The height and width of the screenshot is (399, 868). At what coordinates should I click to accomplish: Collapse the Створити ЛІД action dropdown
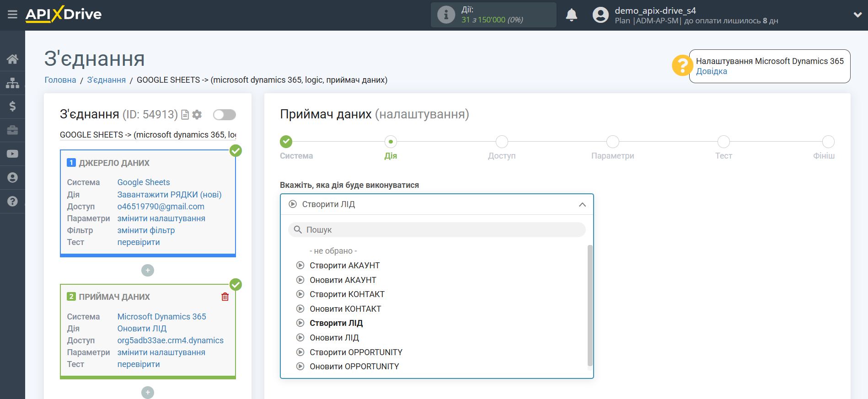pyautogui.click(x=437, y=204)
